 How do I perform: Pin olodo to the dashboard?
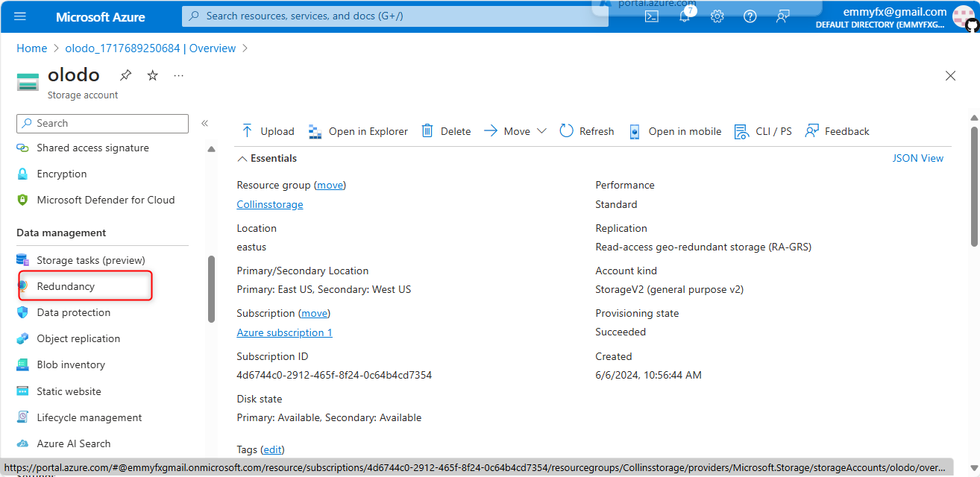tap(126, 75)
